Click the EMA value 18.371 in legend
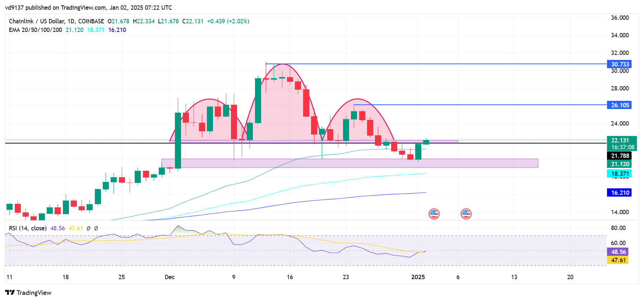This screenshot has height=301, width=644. click(96, 30)
